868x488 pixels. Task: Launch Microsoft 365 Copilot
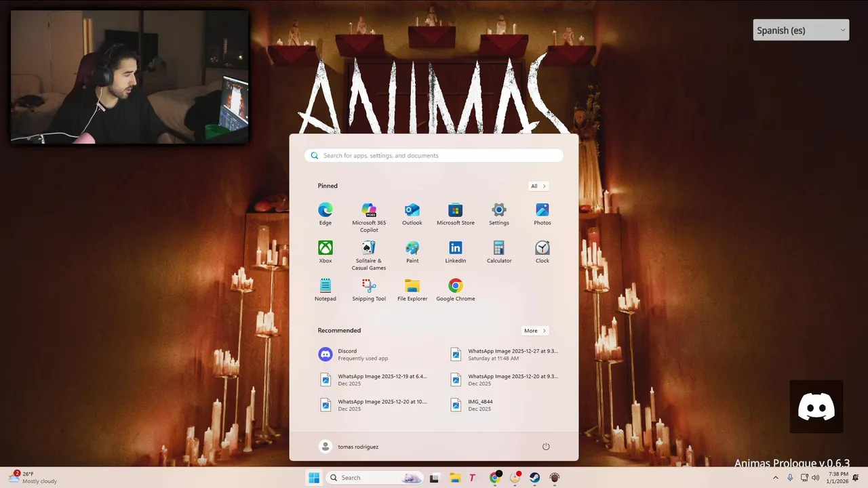pos(369,217)
